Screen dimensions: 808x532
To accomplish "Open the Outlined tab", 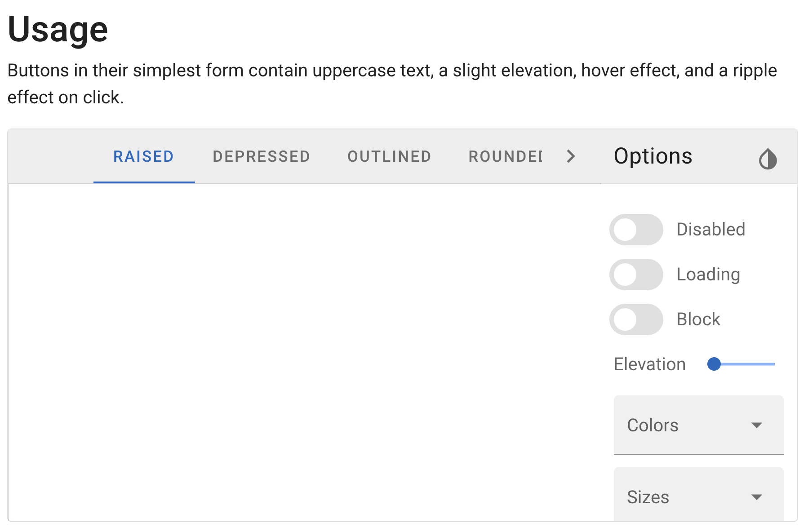I will (389, 156).
